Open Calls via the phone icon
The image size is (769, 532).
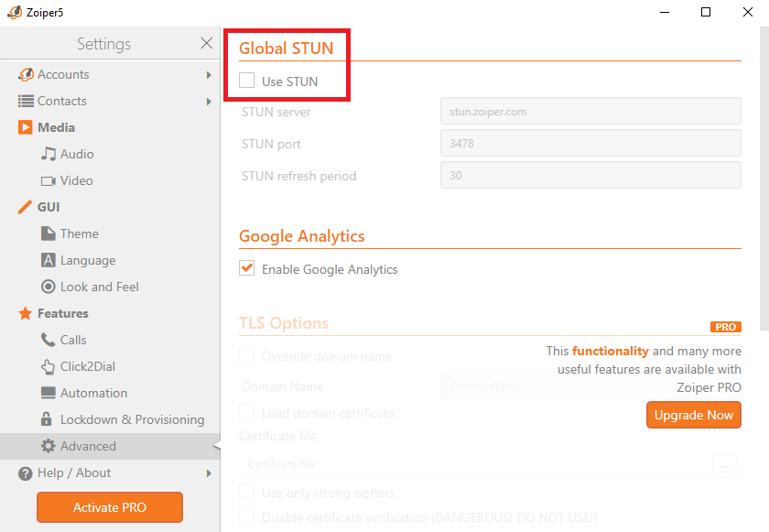(x=49, y=340)
